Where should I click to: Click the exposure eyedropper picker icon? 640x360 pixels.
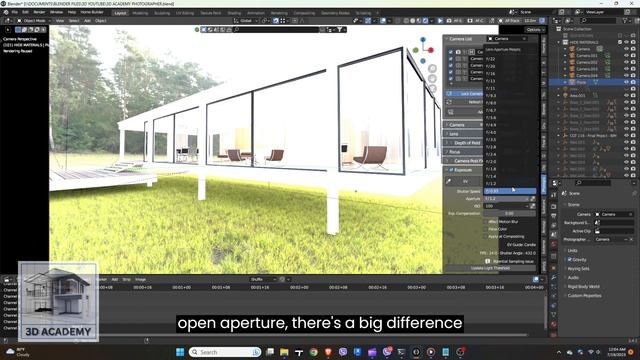pos(449,181)
